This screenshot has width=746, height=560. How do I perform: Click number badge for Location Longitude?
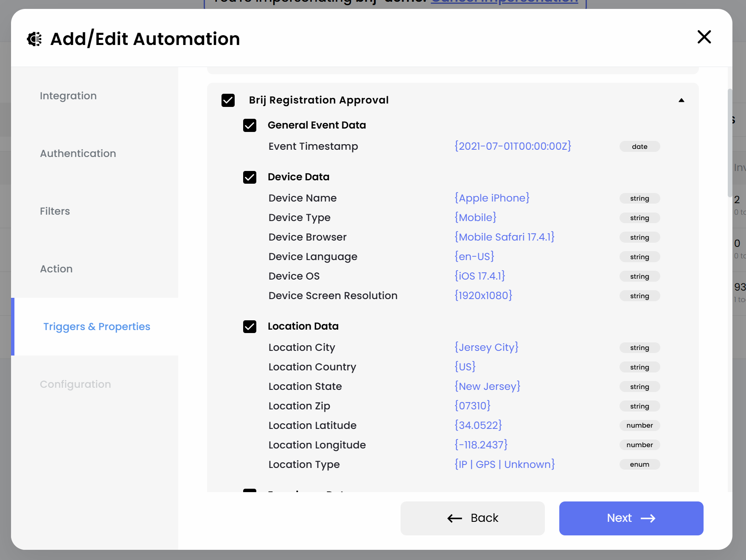point(639,445)
